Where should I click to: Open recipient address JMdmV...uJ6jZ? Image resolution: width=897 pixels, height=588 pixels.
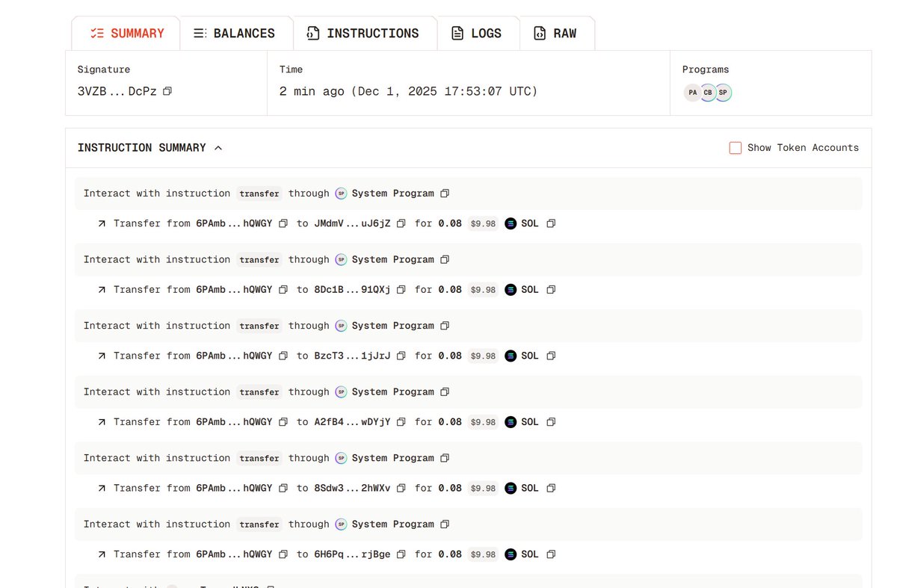352,223
